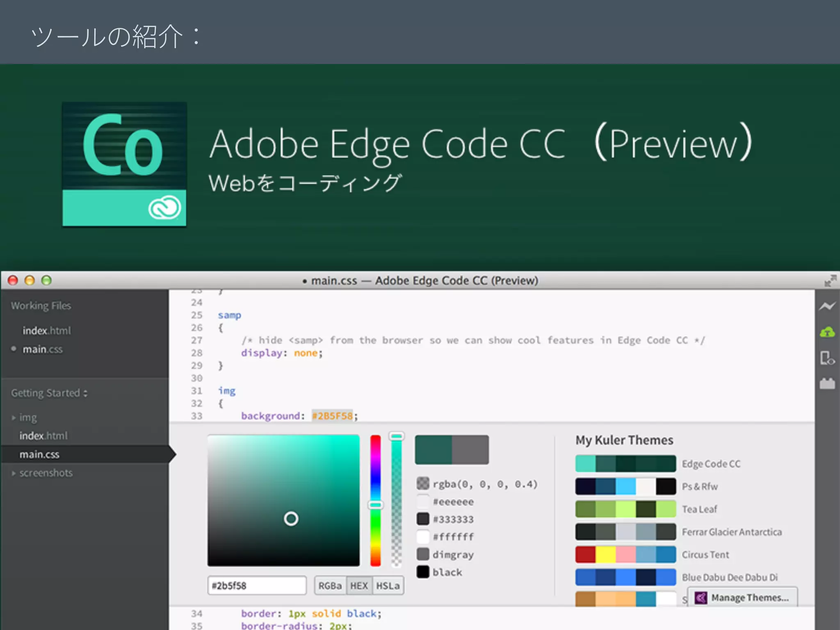Select the Circus Tent Kuler theme
The height and width of the screenshot is (630, 840).
click(625, 555)
